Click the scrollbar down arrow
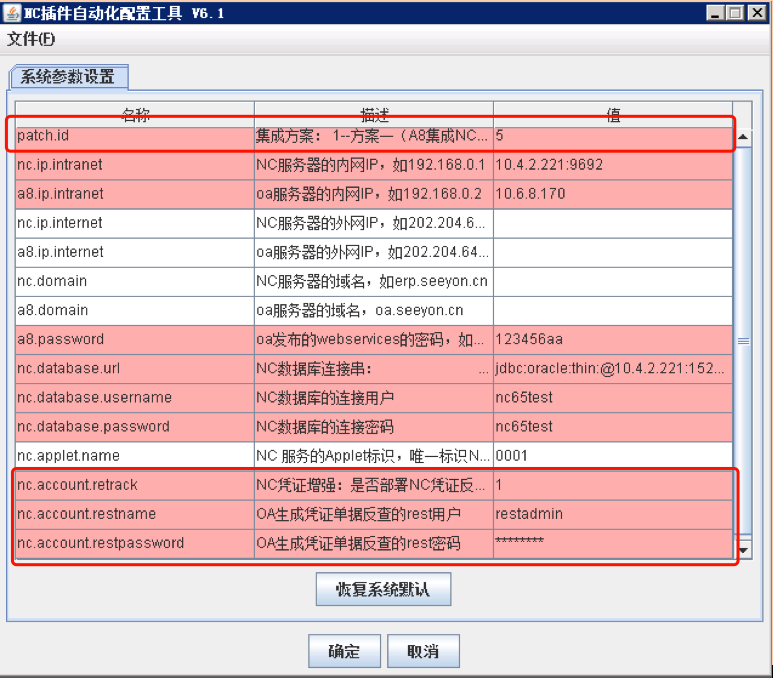773x678 pixels. pyautogui.click(x=743, y=550)
